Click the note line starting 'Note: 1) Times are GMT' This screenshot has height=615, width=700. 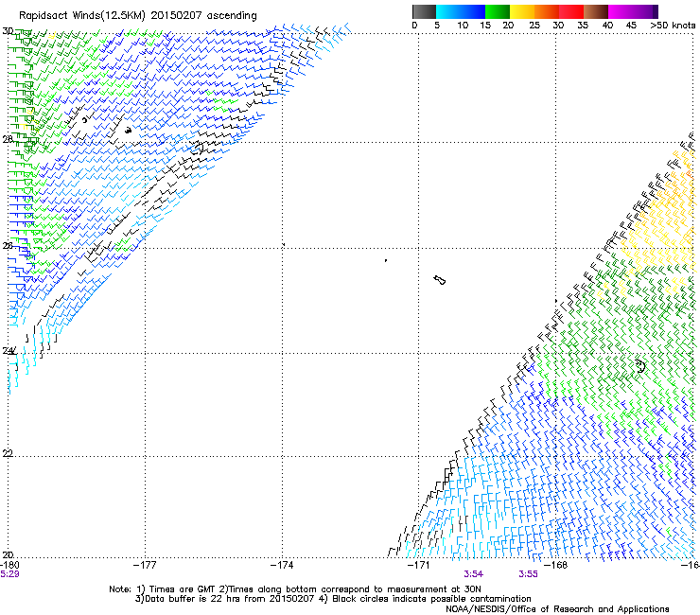pyautogui.click(x=295, y=589)
